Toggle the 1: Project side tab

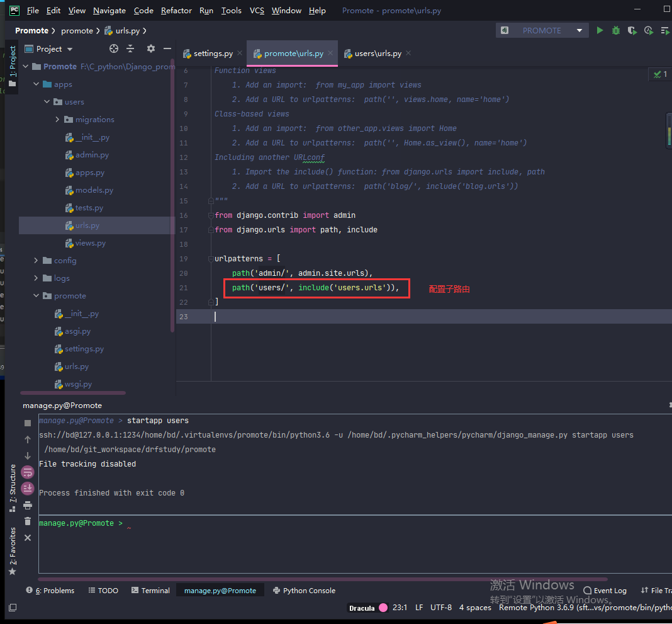13,65
